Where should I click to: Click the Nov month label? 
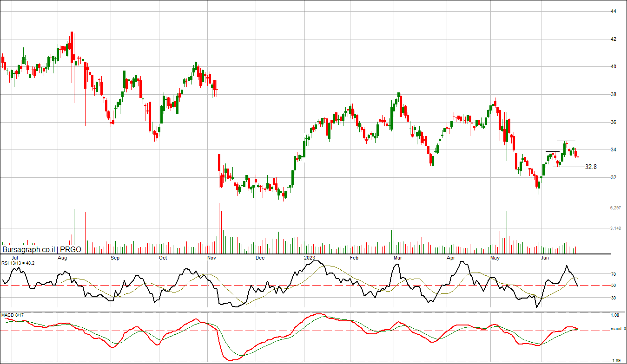pos(211,257)
